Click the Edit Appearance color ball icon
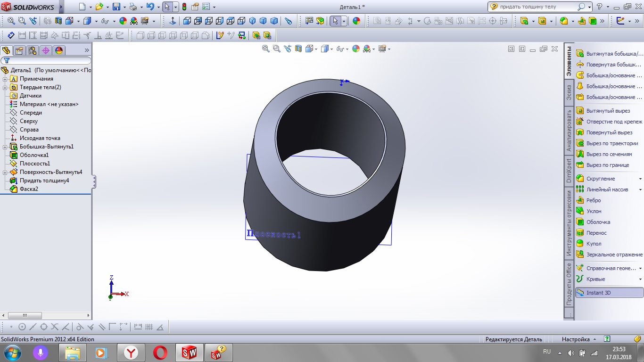 pyautogui.click(x=356, y=21)
